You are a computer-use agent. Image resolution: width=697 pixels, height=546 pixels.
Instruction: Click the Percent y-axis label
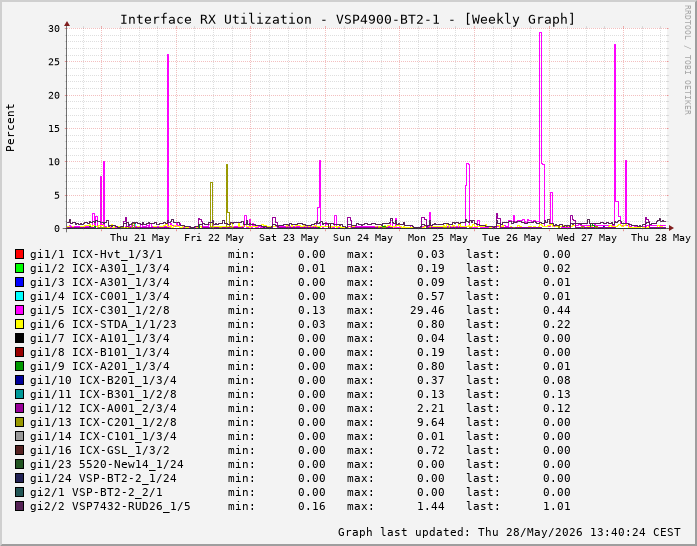10,128
